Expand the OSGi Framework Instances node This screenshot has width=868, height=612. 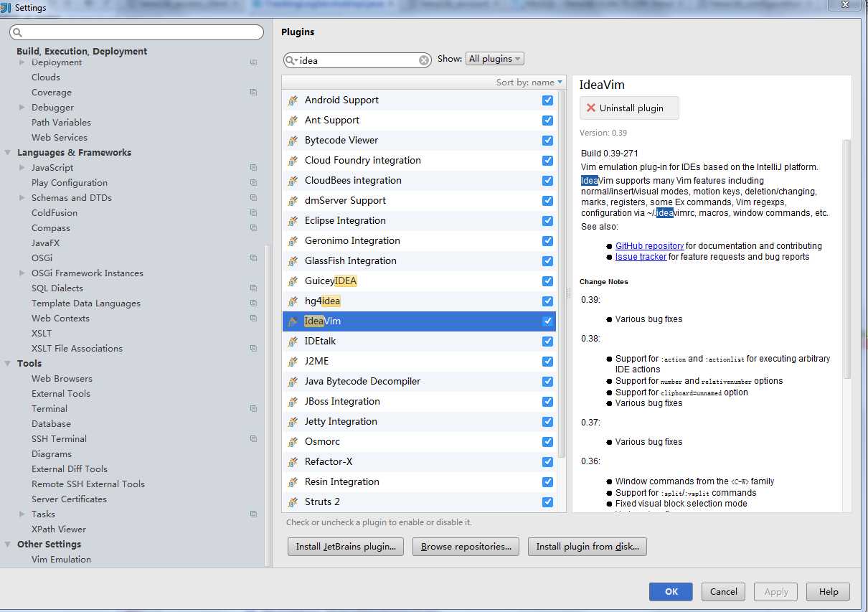[x=22, y=273]
